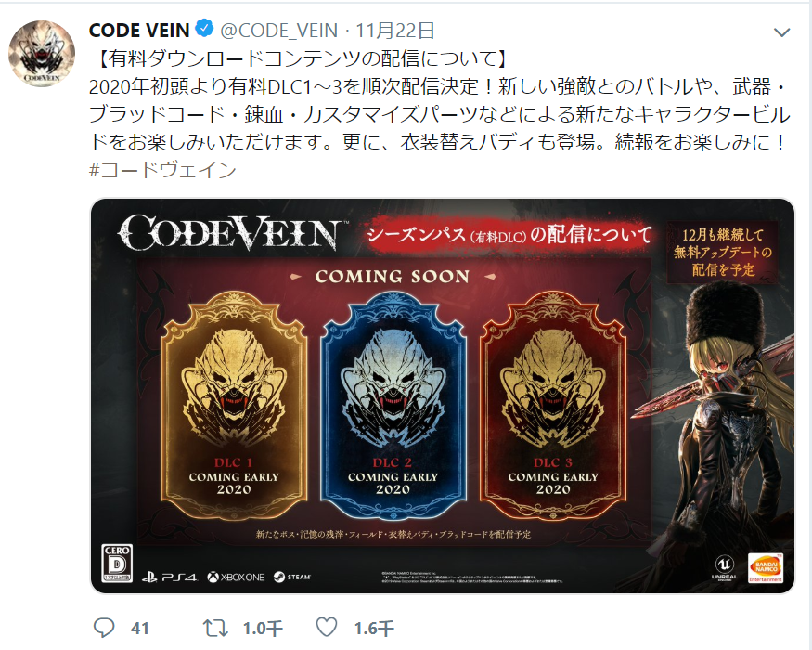Viewport: 812px width, 650px height.
Task: Click the PS4 logo in image
Action: click(169, 577)
